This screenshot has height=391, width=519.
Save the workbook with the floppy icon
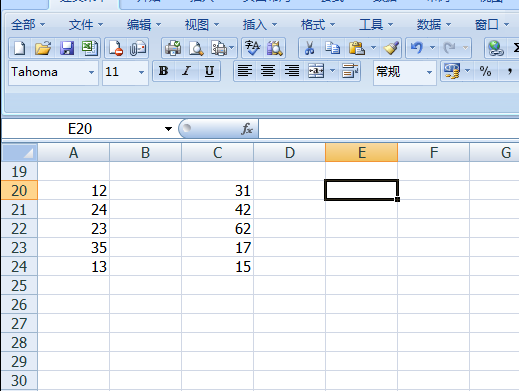67,48
